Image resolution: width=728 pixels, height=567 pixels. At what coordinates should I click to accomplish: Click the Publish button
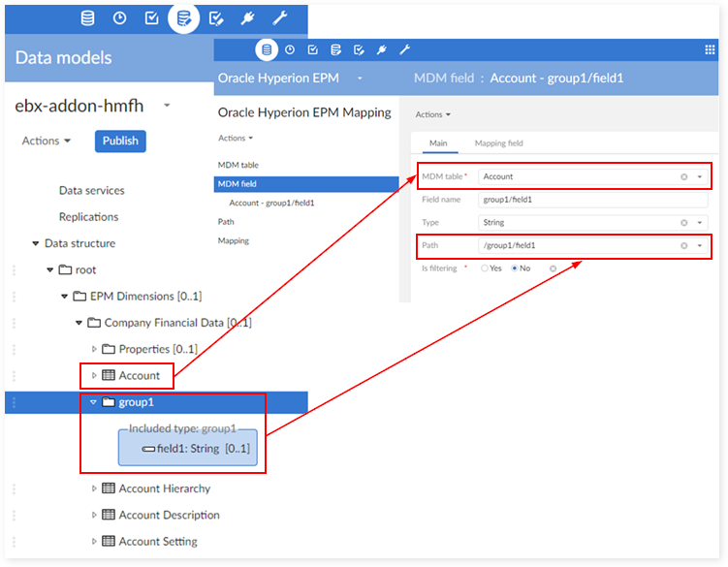[x=120, y=142]
